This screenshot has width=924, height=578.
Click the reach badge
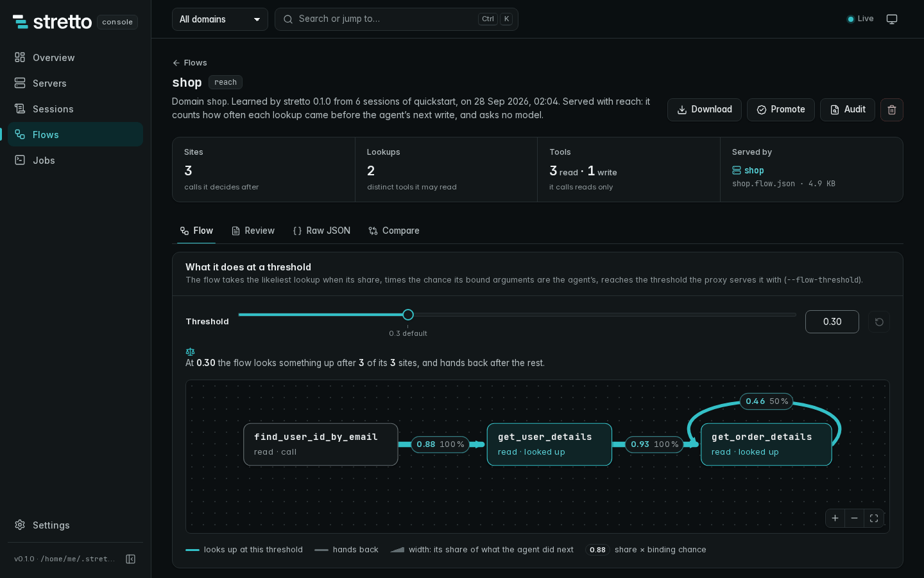(225, 82)
